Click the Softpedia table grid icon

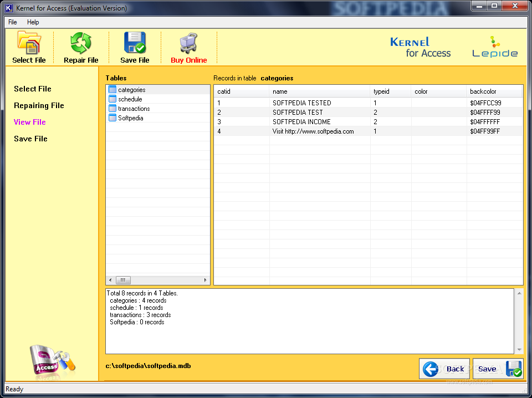[x=112, y=118]
